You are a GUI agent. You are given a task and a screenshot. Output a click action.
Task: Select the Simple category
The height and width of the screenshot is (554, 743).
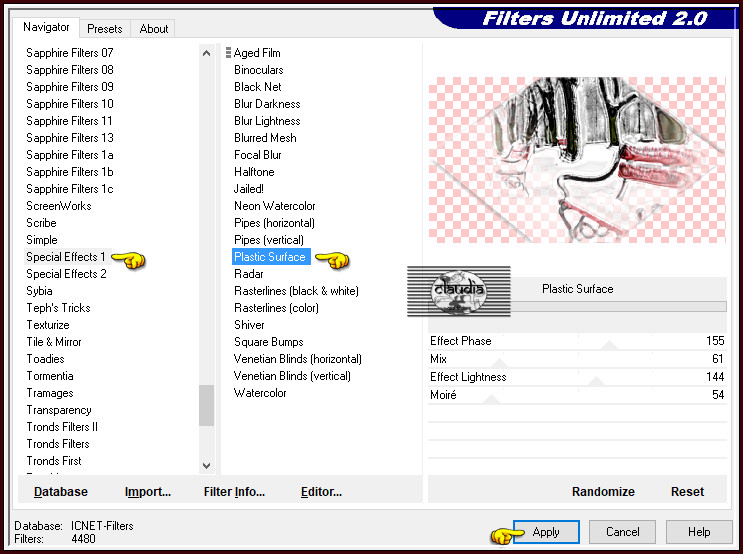tap(42, 240)
